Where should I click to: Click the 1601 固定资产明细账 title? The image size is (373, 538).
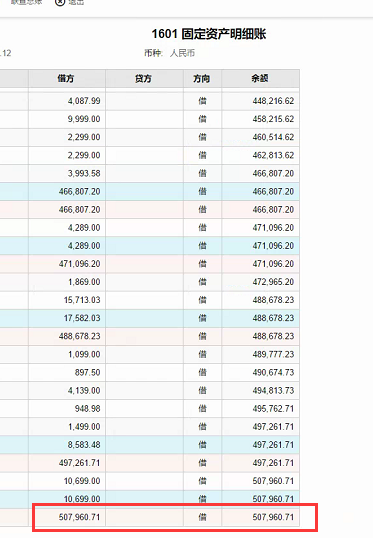click(x=209, y=34)
